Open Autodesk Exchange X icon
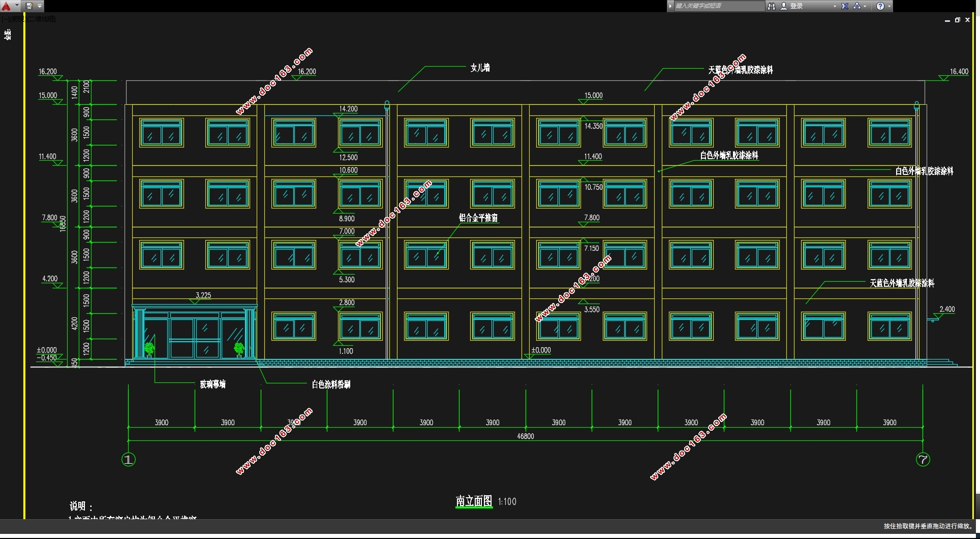980x539 pixels. [844, 6]
